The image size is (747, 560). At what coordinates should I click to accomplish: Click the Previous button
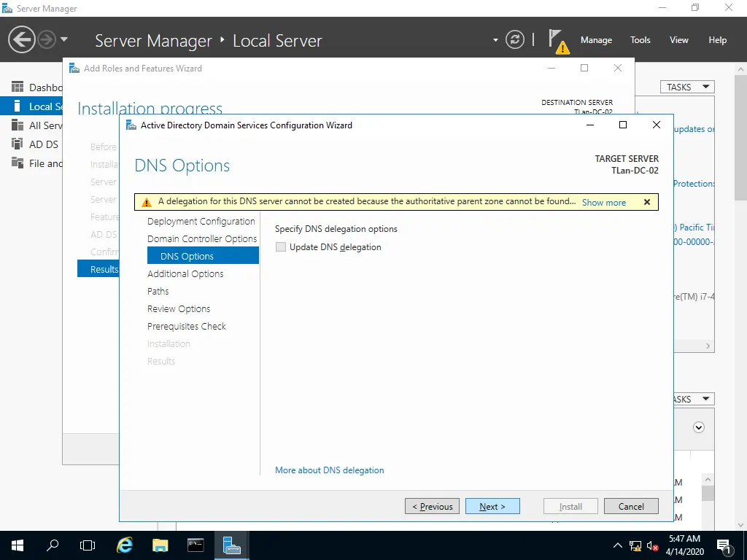click(432, 506)
